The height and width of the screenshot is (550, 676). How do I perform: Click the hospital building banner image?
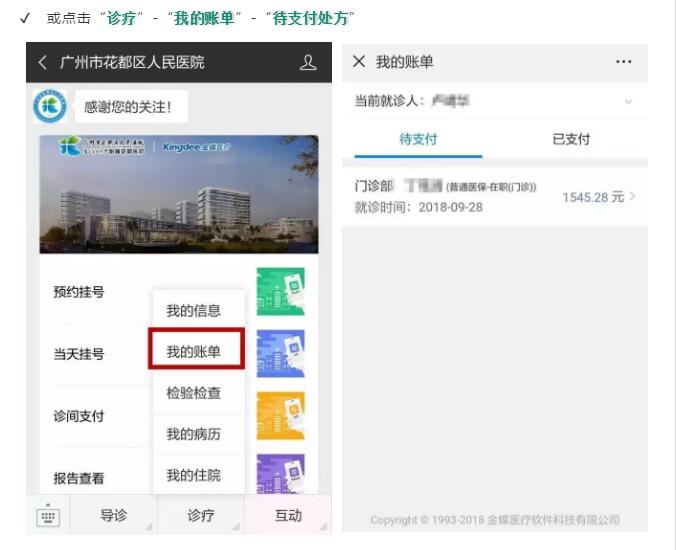(x=179, y=195)
